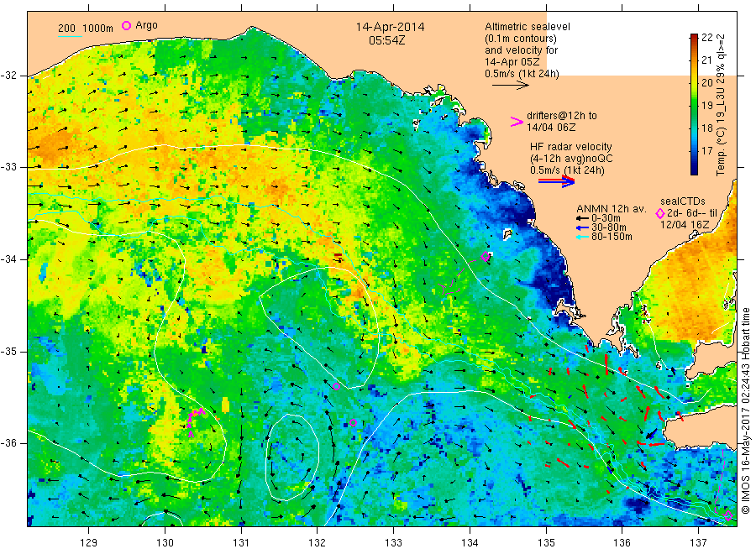Click the 'Altimetric sealevel' legend text
Screen dimensions: 756x554
(528, 27)
